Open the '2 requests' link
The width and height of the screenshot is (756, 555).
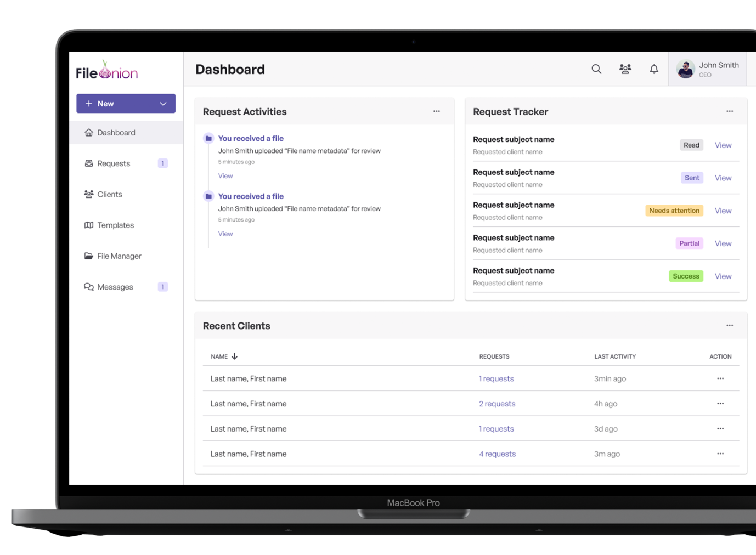pos(497,404)
